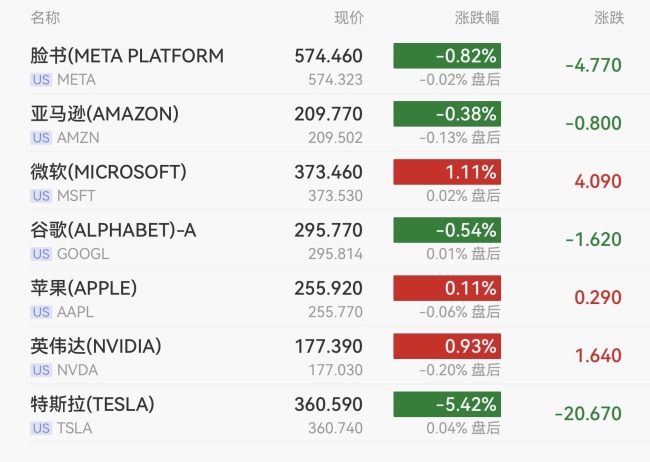Image resolution: width=650 pixels, height=462 pixels.
Task: Sort by the 涨跌幅 column header
Action: pyautogui.click(x=477, y=18)
